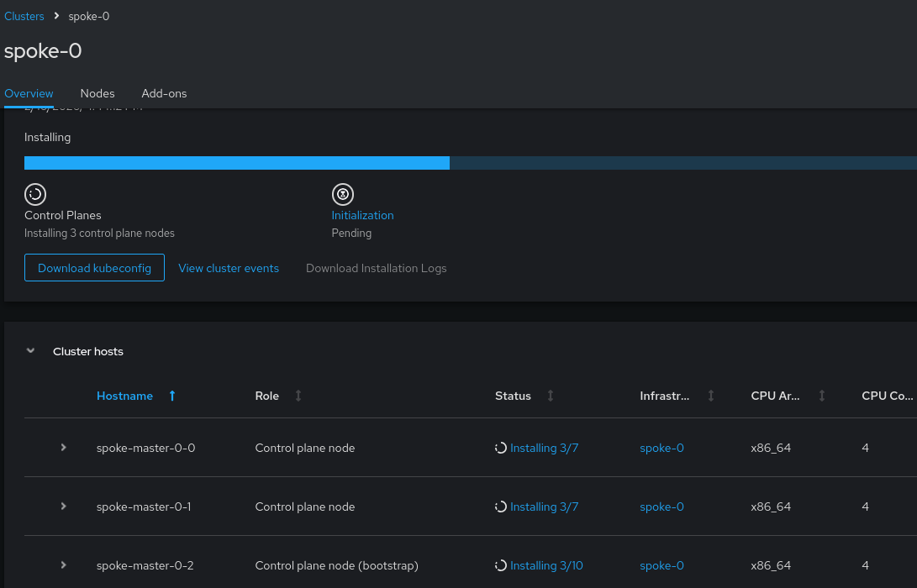The width and height of the screenshot is (917, 588).
Task: Expand the spoke-master-0-2 bootstrap row
Action: click(63, 565)
